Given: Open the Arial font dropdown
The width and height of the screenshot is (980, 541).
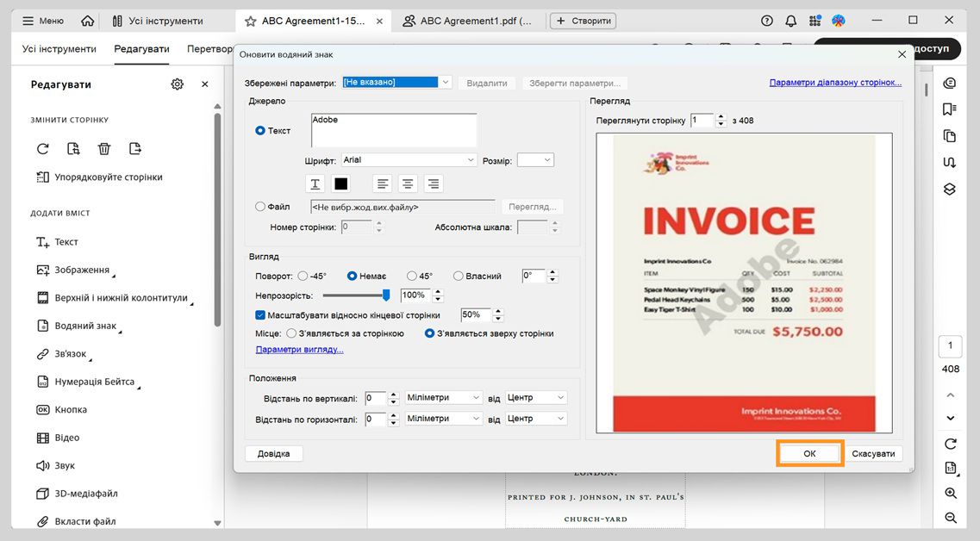Looking at the screenshot, I should [409, 160].
